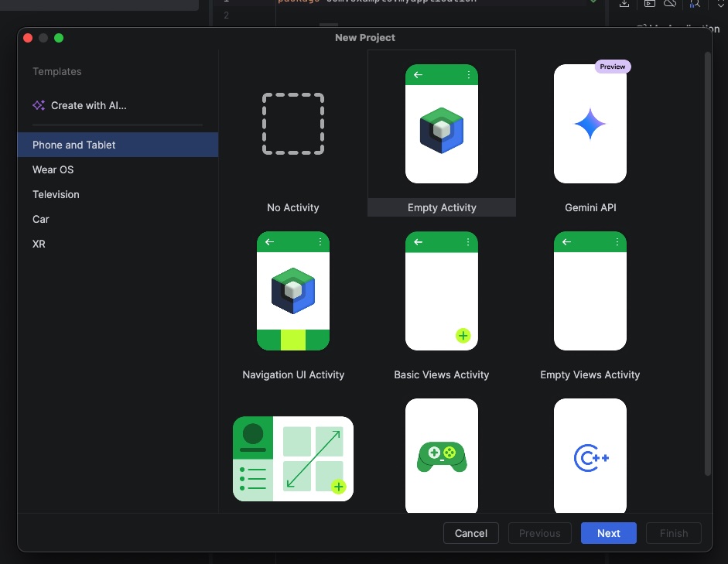728x564 pixels.
Task: Open the Car templates category
Action: pyautogui.click(x=118, y=219)
